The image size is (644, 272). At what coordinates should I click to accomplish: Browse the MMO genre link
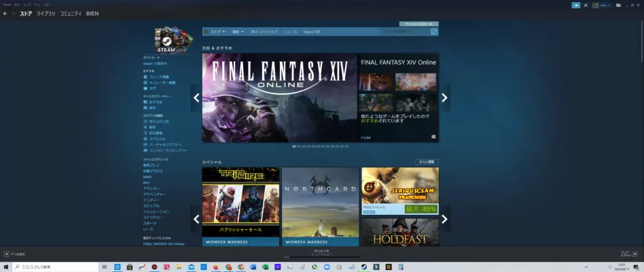147,177
